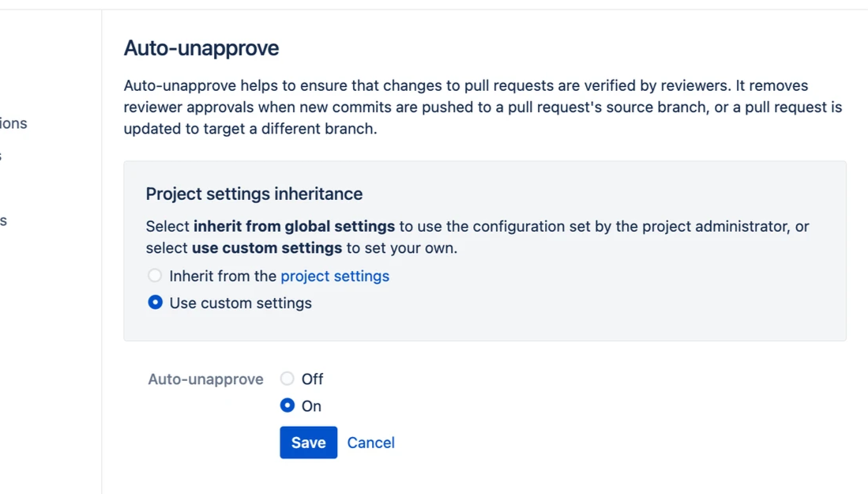Open the project settings link
The image size is (868, 494).
(x=335, y=276)
